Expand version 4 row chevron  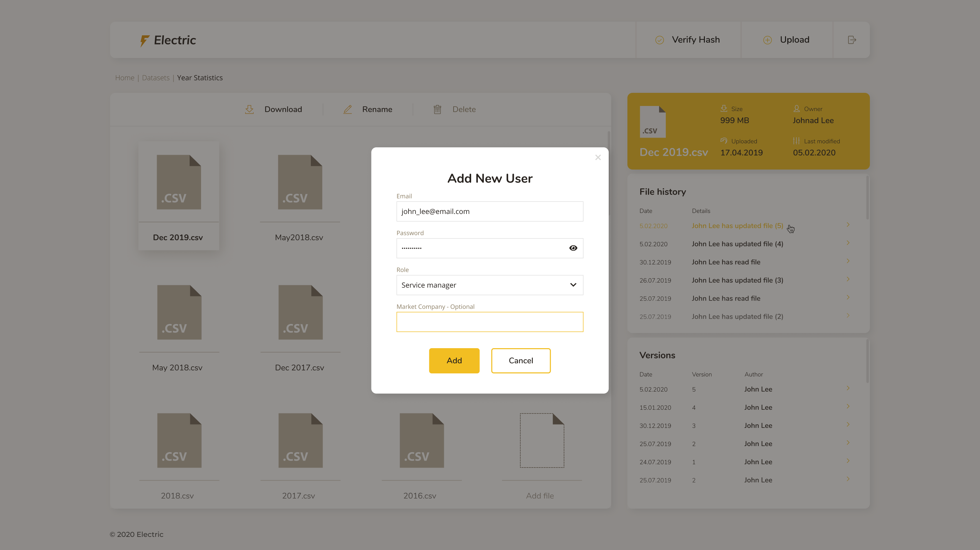click(x=848, y=406)
